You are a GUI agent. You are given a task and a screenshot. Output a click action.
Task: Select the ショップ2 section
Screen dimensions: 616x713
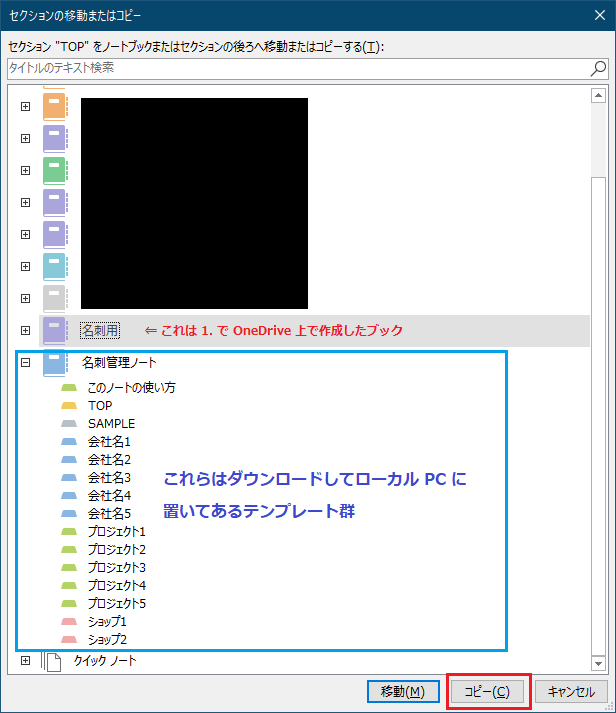pos(107,639)
